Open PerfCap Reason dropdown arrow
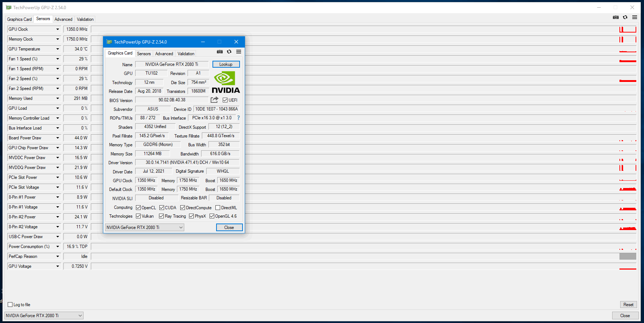The width and height of the screenshot is (644, 323). (x=58, y=256)
